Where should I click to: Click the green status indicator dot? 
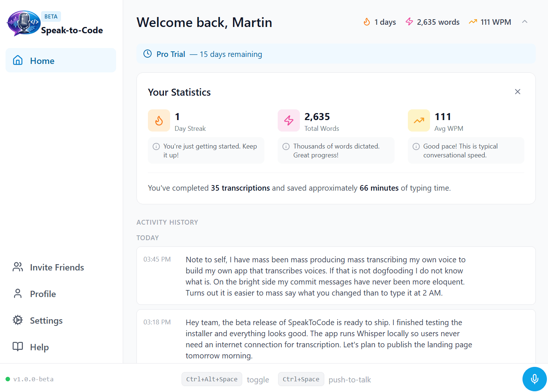pos(8,379)
